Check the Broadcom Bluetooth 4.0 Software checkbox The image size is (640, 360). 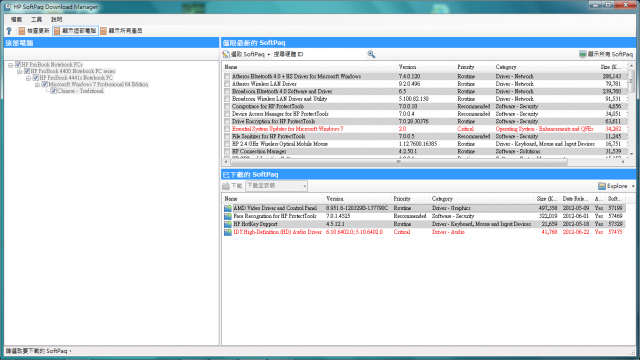pyautogui.click(x=227, y=91)
